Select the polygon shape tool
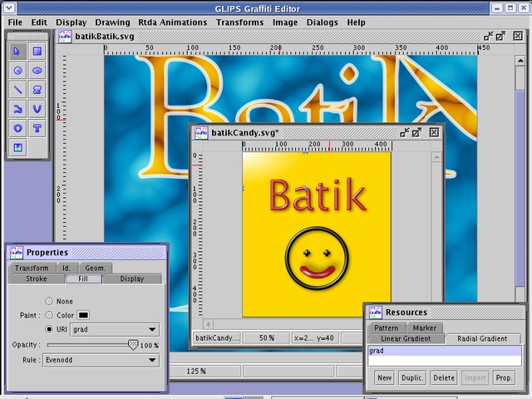The height and width of the screenshot is (399, 532). pyautogui.click(x=37, y=90)
